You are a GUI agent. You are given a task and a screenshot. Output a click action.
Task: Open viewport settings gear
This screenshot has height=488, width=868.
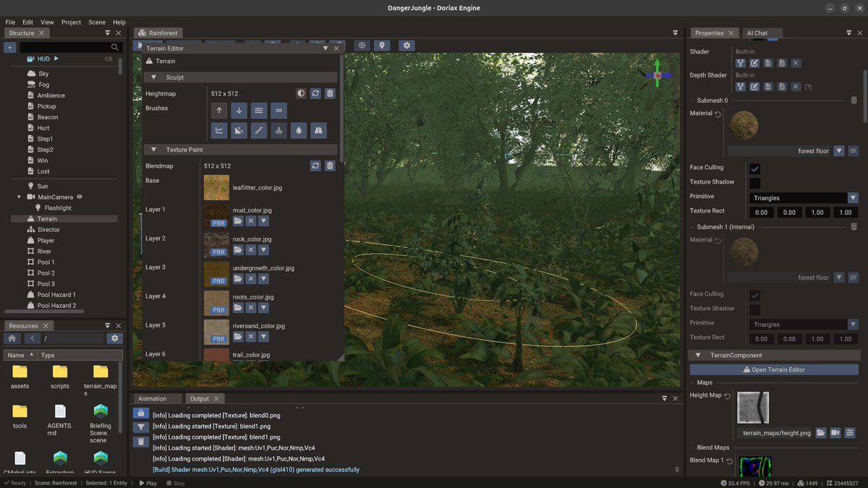[x=407, y=46]
